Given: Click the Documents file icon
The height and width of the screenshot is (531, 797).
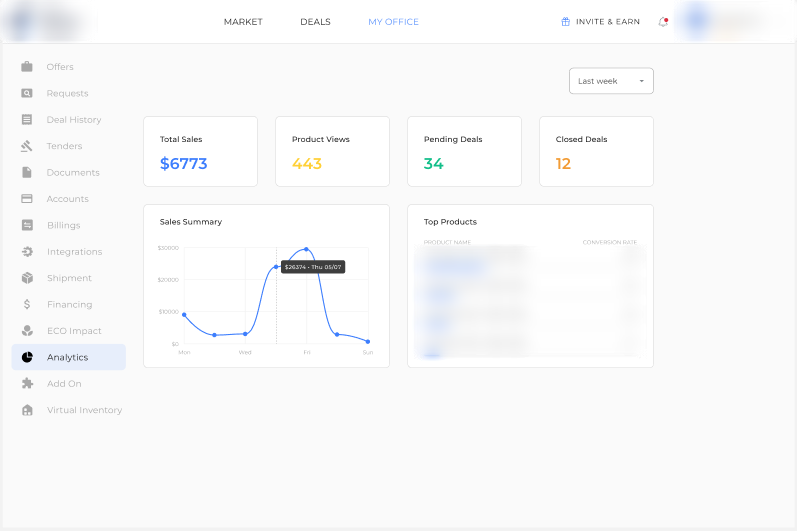Looking at the screenshot, I should (27, 172).
